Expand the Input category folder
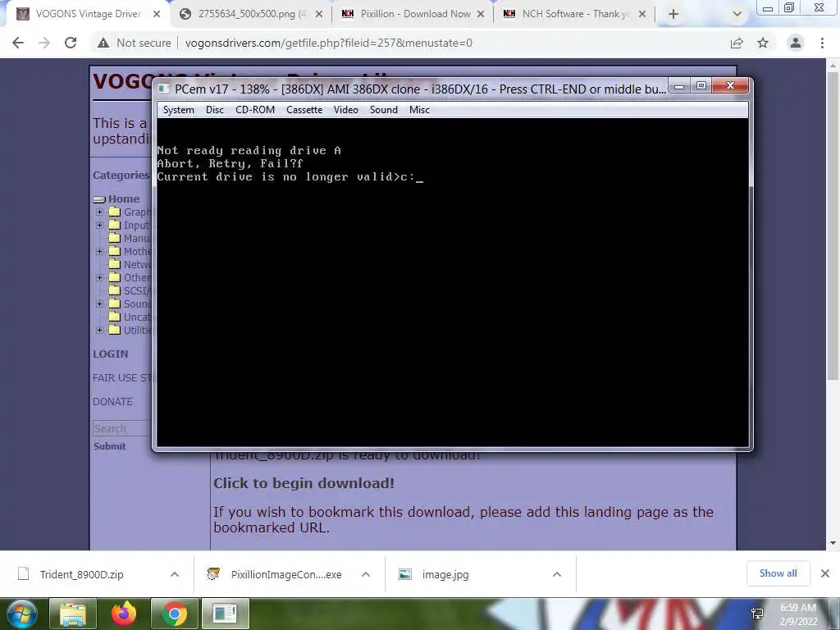 tap(99, 225)
